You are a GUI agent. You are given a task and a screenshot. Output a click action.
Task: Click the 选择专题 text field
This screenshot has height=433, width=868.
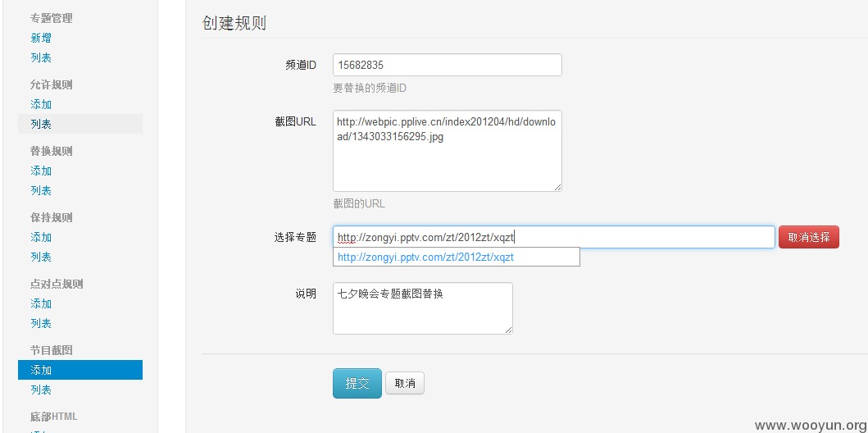553,237
